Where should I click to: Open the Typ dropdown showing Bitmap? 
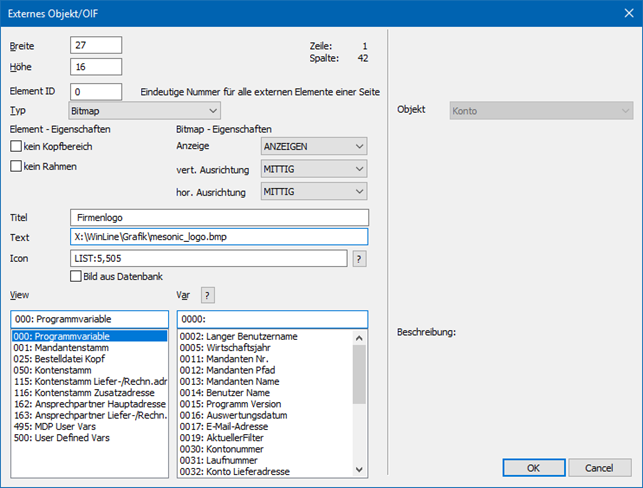pyautogui.click(x=144, y=111)
